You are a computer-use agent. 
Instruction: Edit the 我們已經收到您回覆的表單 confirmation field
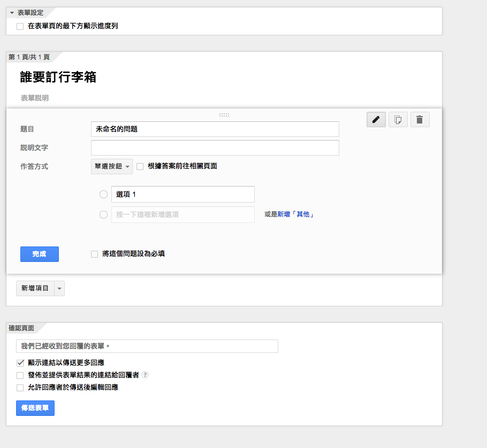[147, 346]
